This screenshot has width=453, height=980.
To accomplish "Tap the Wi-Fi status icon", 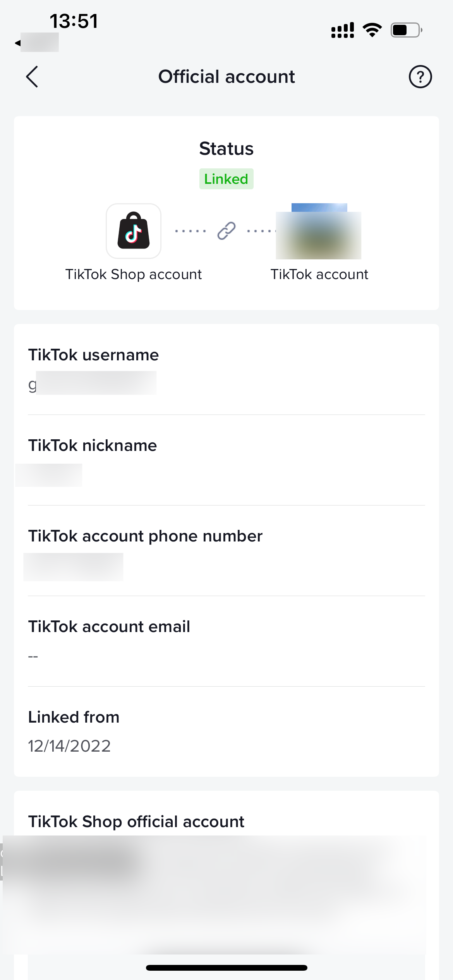I will click(372, 30).
